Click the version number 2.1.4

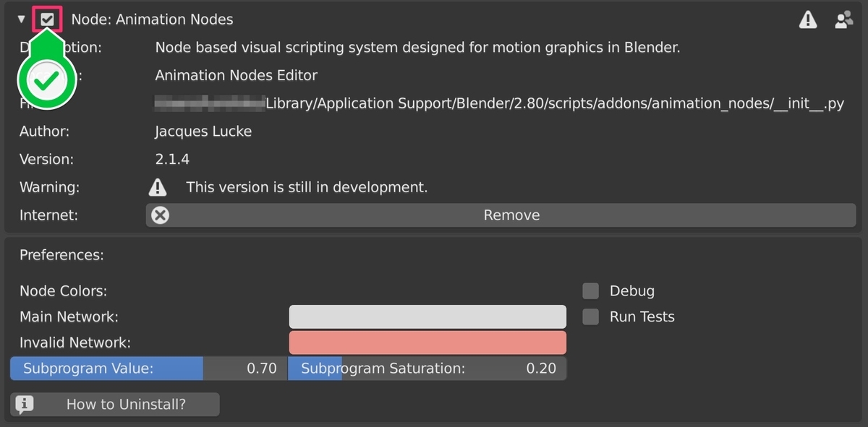pyautogui.click(x=172, y=159)
